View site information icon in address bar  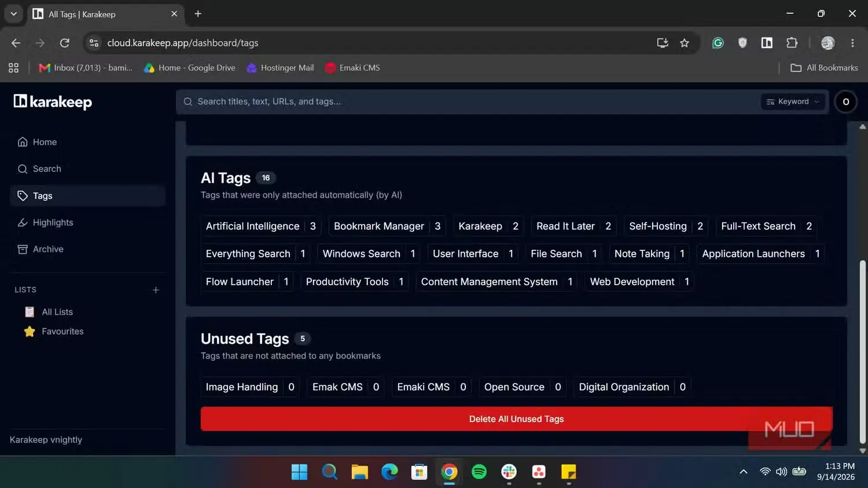94,43
